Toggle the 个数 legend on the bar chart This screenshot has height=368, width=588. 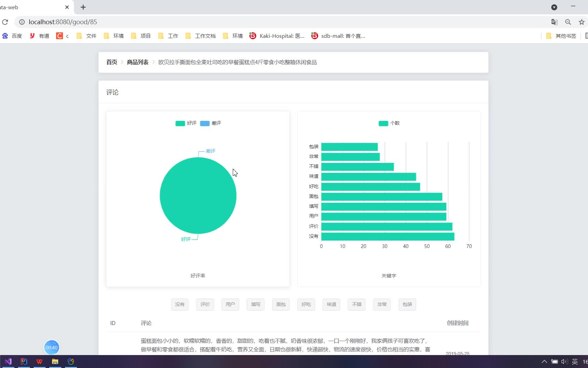tap(389, 123)
